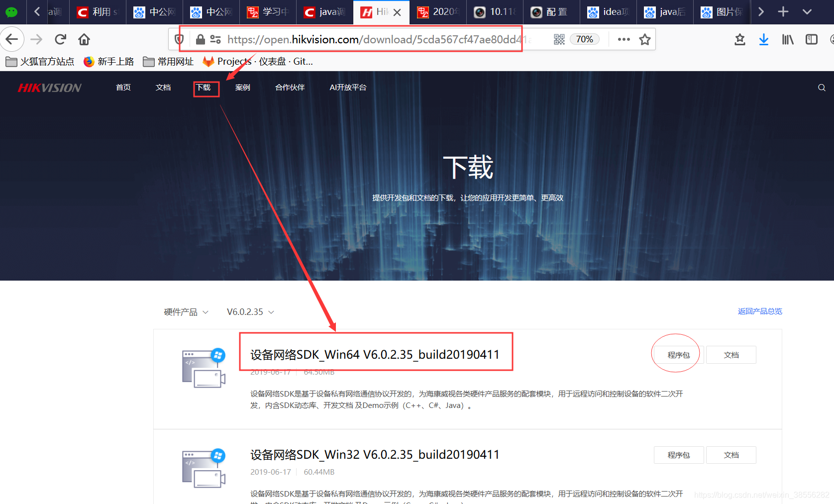
Task: Click the Win32 size 60.44MB
Action: click(319, 472)
